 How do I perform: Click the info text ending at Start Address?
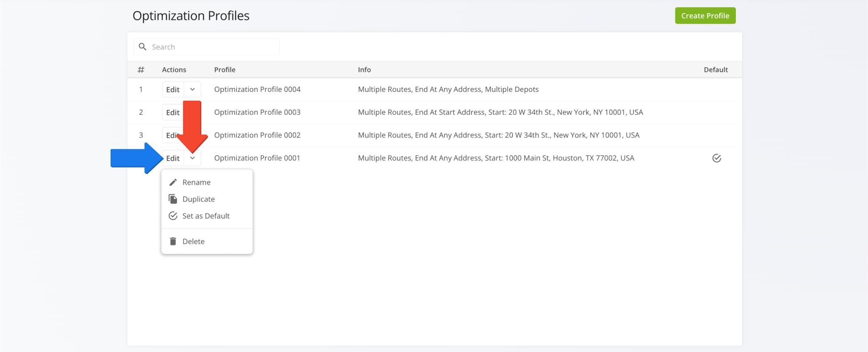500,112
